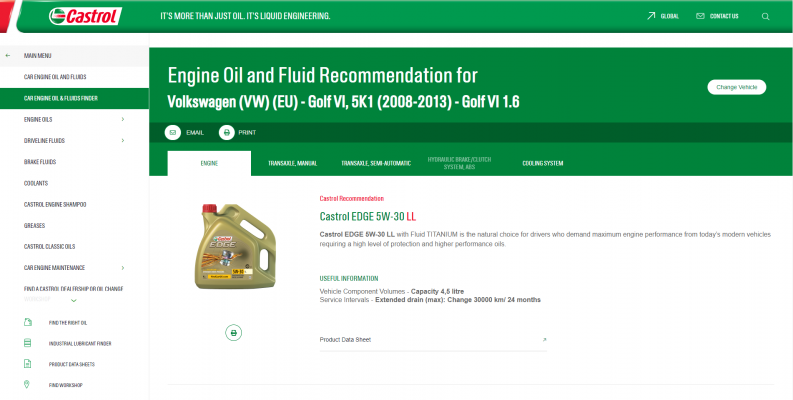Switch to the Transaxle, Semi-Automatic tab
The width and height of the screenshot is (793, 400).
[376, 163]
